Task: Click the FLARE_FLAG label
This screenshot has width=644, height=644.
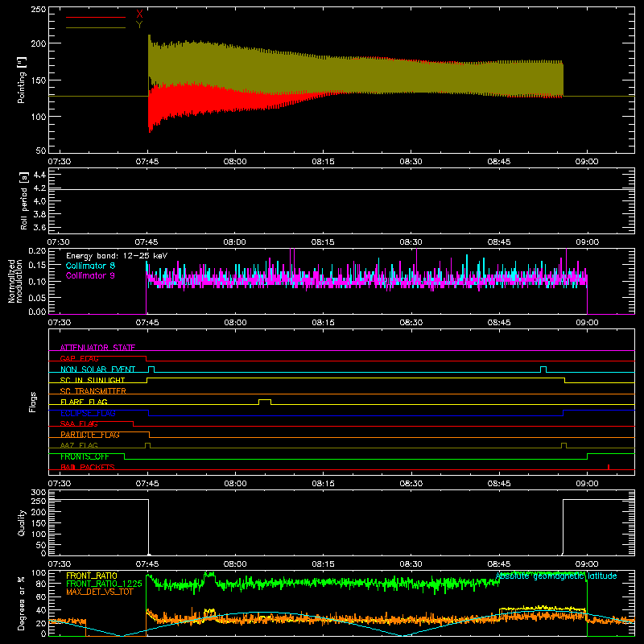Action: pyautogui.click(x=84, y=402)
